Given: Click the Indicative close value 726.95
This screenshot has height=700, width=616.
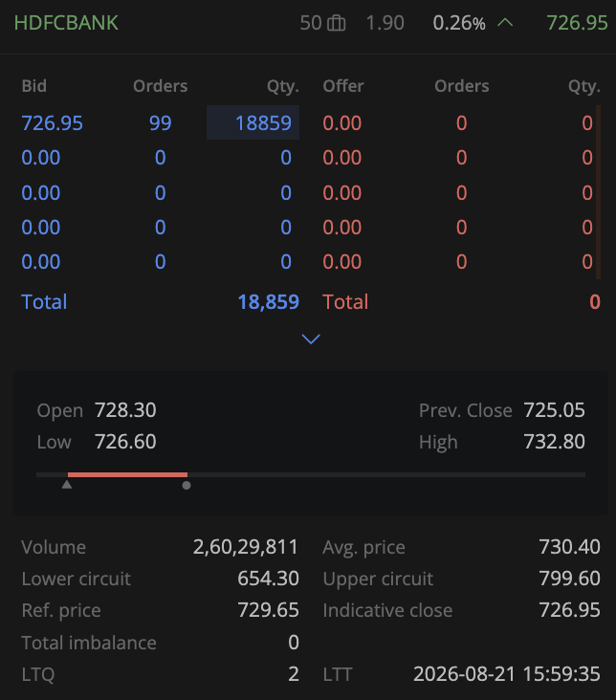Looking at the screenshot, I should tap(569, 610).
